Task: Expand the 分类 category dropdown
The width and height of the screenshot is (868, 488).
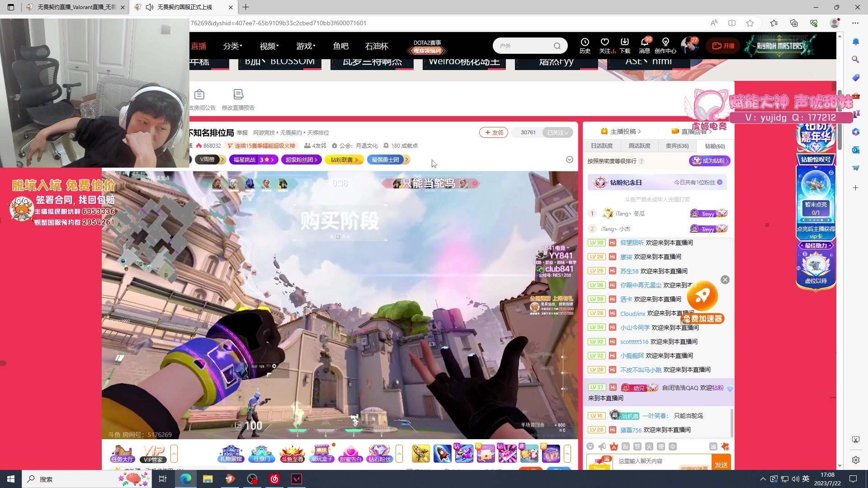Action: (x=232, y=46)
